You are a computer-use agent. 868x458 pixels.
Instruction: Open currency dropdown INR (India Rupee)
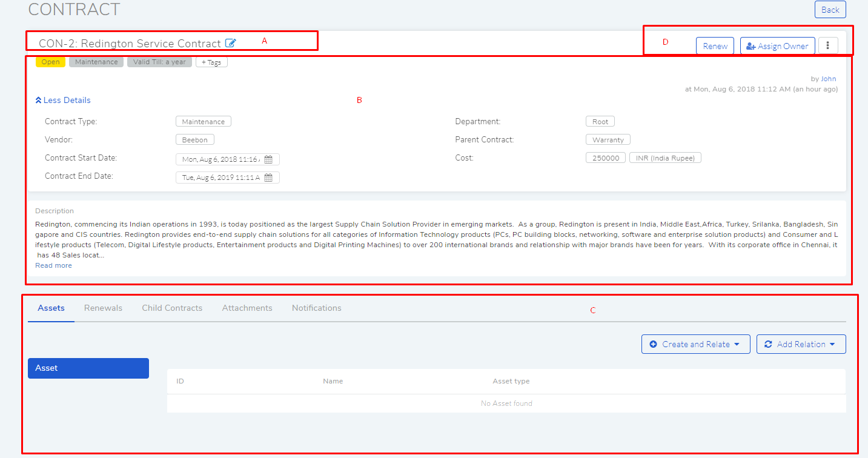click(x=666, y=158)
